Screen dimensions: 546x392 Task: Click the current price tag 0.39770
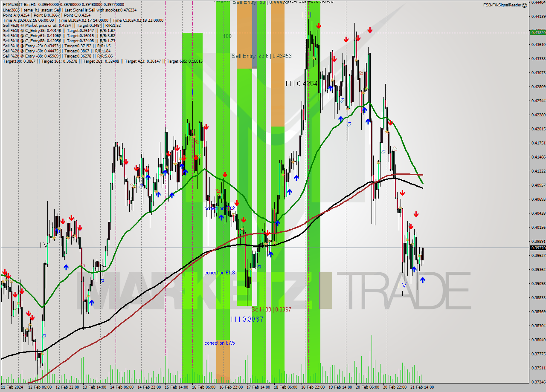coord(537,248)
